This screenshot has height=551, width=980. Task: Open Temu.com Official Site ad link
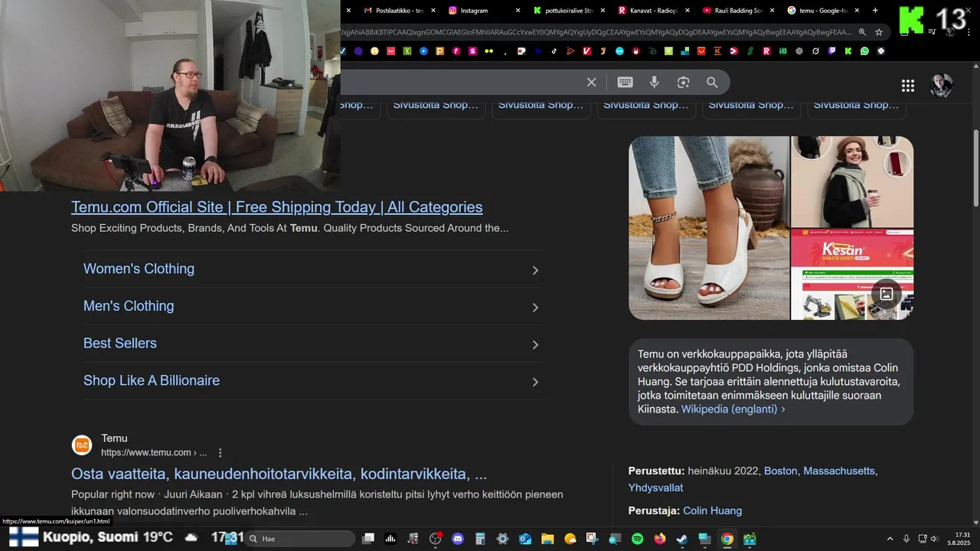[276, 207]
